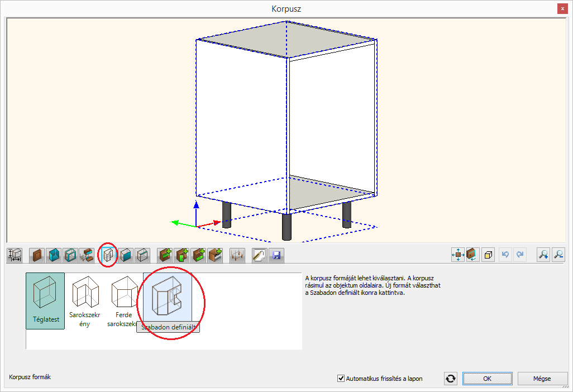Choose the Ferde sarokszekrény shape

coord(123,301)
